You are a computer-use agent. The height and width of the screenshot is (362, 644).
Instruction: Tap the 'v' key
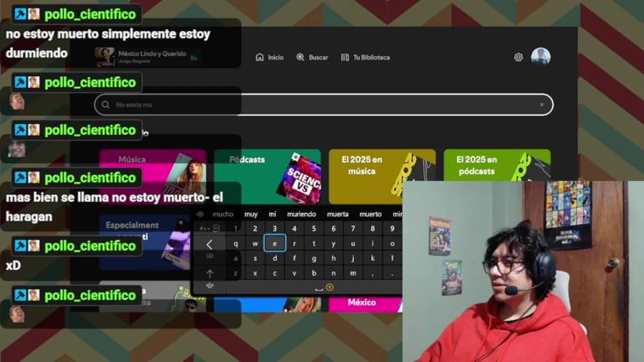(294, 274)
